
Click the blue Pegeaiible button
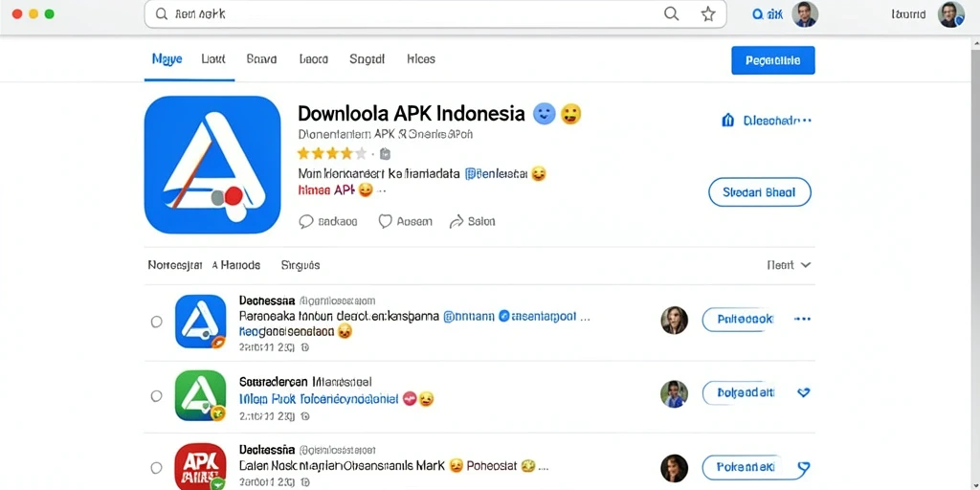[x=773, y=60]
